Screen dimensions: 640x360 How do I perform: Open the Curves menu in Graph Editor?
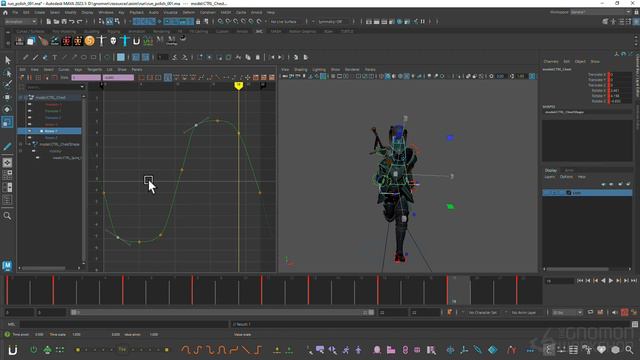tap(64, 69)
